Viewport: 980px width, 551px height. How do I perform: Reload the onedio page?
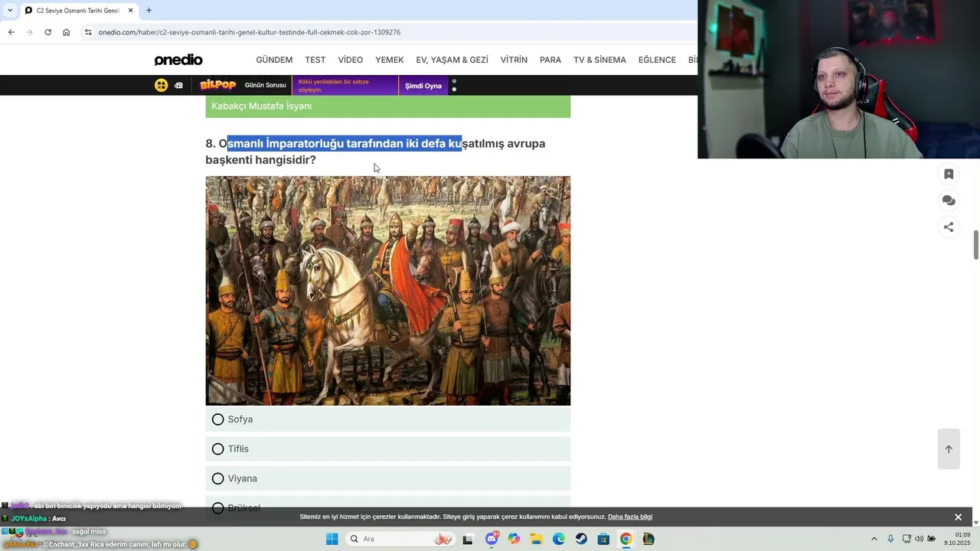[47, 32]
